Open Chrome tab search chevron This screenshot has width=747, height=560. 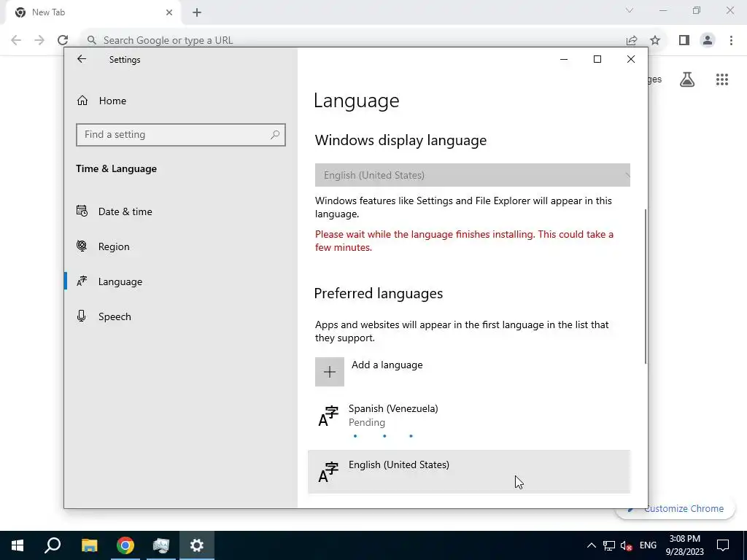point(630,10)
